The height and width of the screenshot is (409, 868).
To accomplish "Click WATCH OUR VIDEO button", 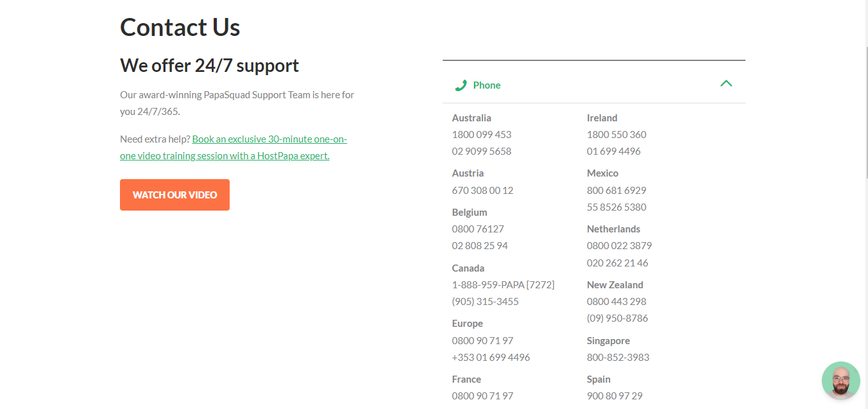I will click(x=174, y=195).
